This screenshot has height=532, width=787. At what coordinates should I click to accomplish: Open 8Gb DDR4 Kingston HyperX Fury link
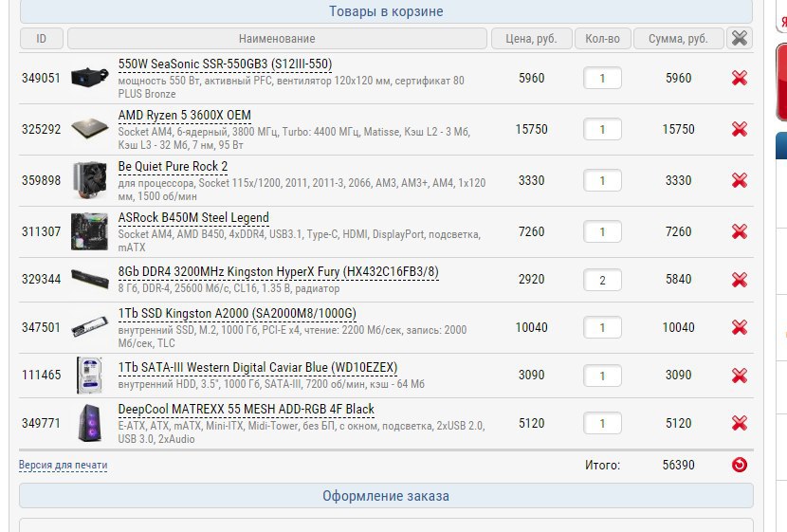point(278,272)
